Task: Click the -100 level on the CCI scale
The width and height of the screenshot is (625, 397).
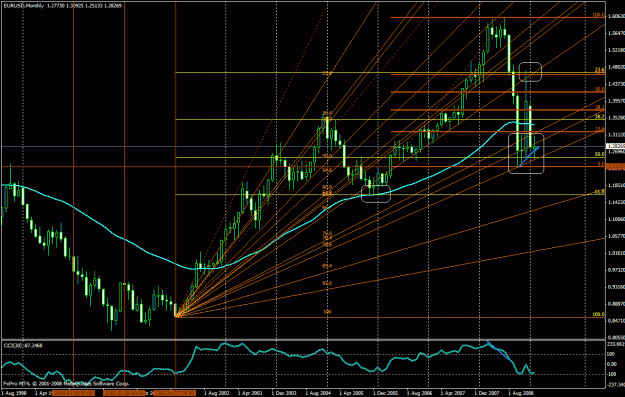Action: (612, 374)
